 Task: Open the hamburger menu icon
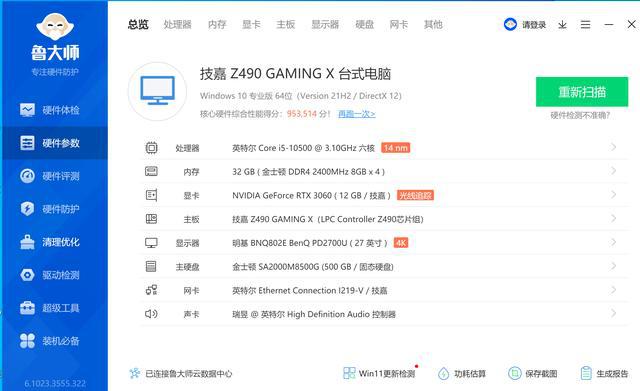click(x=585, y=24)
